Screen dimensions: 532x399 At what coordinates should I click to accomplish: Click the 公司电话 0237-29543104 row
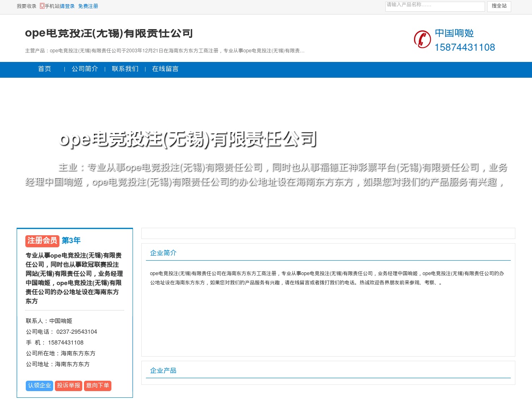pyautogui.click(x=62, y=332)
